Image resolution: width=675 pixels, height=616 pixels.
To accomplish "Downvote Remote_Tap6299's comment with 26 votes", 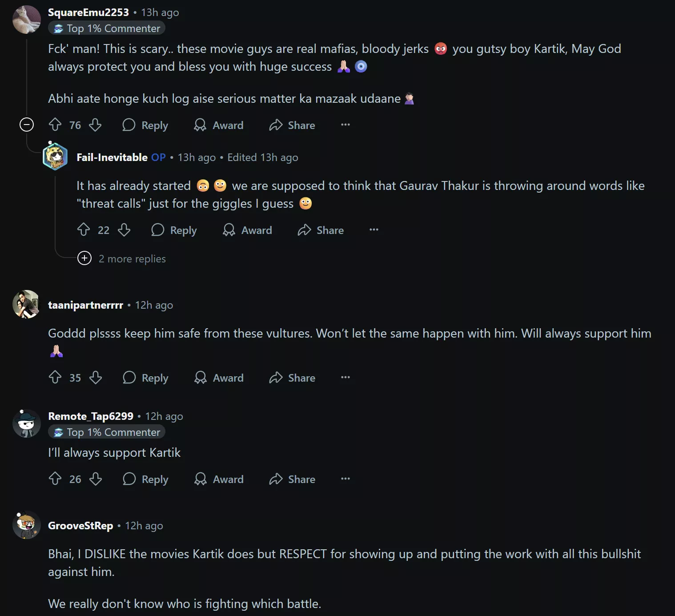I will [96, 479].
